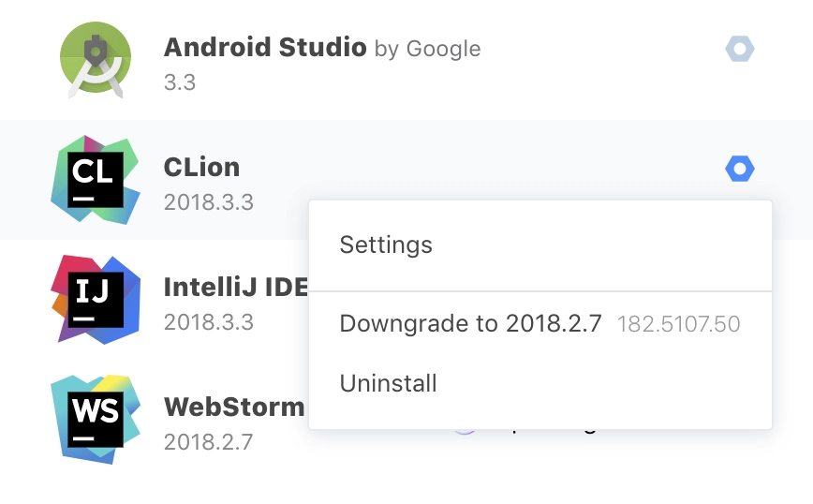Click the IntelliJ IDEA product name
The image size is (813, 504).
click(x=236, y=287)
